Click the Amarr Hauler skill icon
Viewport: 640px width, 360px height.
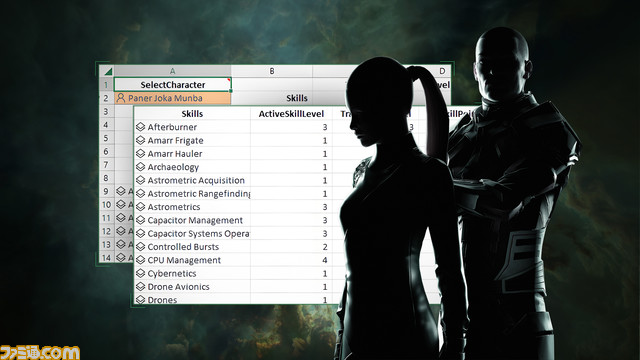140,153
